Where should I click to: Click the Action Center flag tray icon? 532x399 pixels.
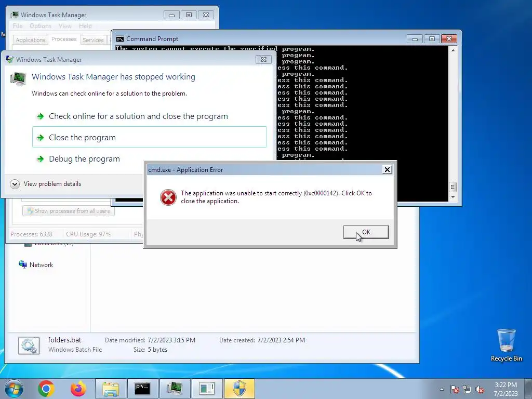[x=455, y=389]
